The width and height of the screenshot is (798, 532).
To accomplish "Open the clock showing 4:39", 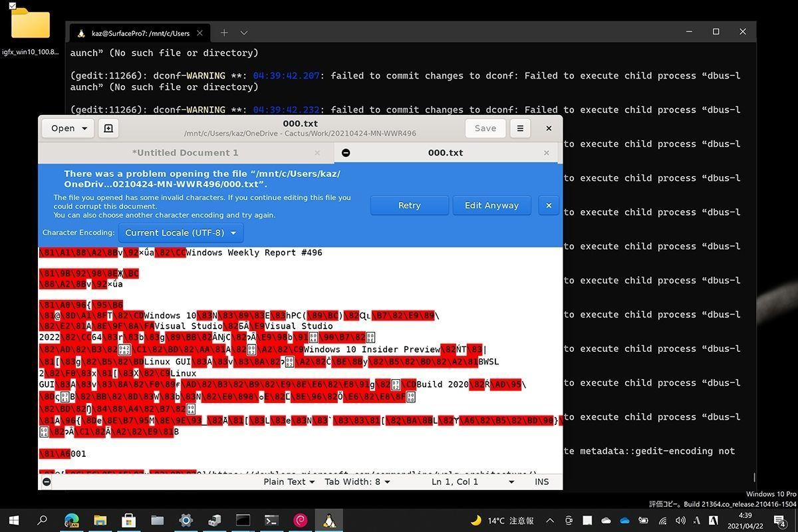I will point(745,521).
